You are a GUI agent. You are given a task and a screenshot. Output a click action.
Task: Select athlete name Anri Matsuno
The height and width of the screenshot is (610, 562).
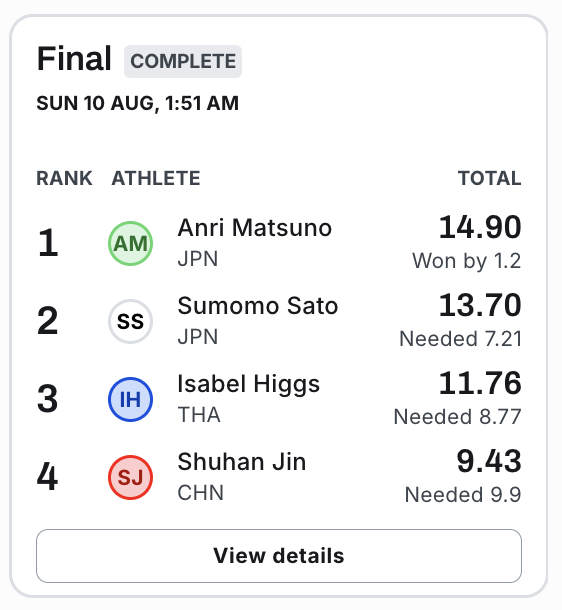coord(255,228)
